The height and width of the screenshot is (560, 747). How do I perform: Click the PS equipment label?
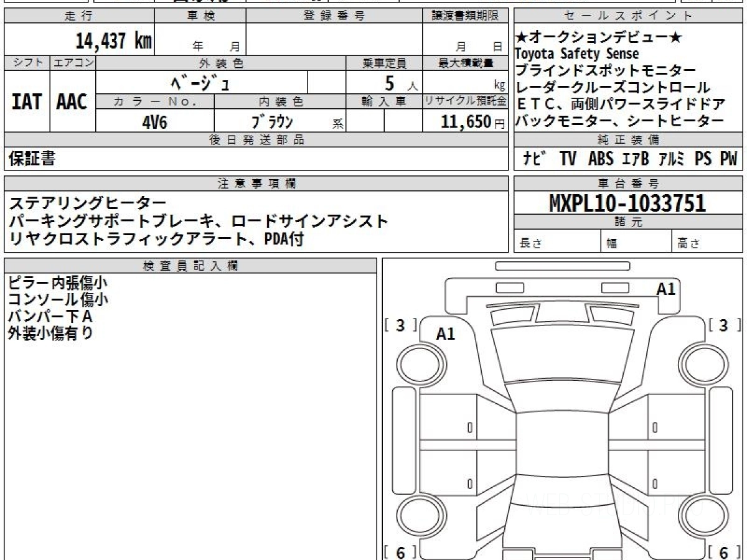click(703, 159)
